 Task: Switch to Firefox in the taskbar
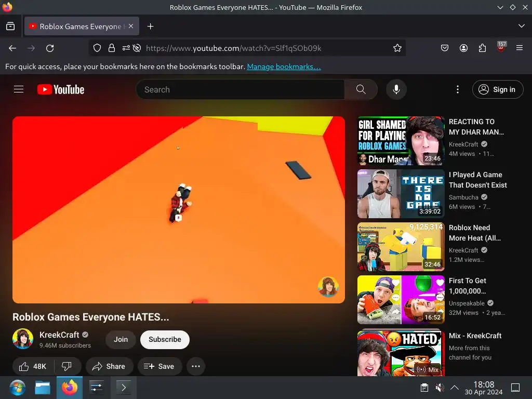click(x=69, y=388)
